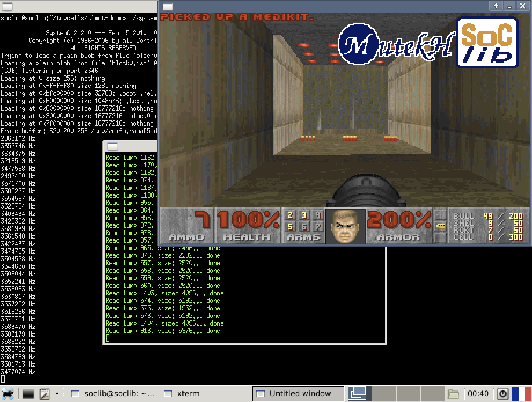This screenshot has width=532, height=402.
Task: Click the shade arrow button of Doom window
Action: (496, 6)
